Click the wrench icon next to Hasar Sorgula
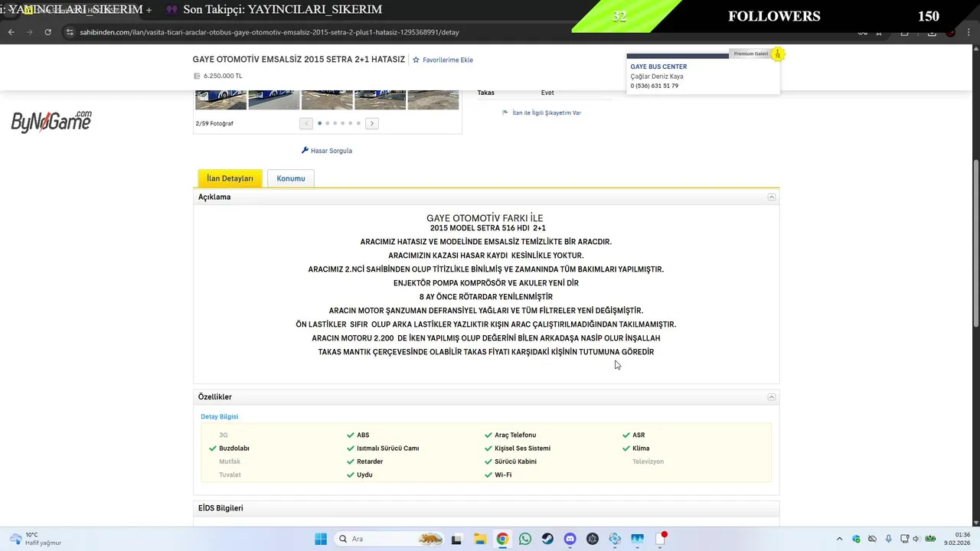 (x=305, y=151)
